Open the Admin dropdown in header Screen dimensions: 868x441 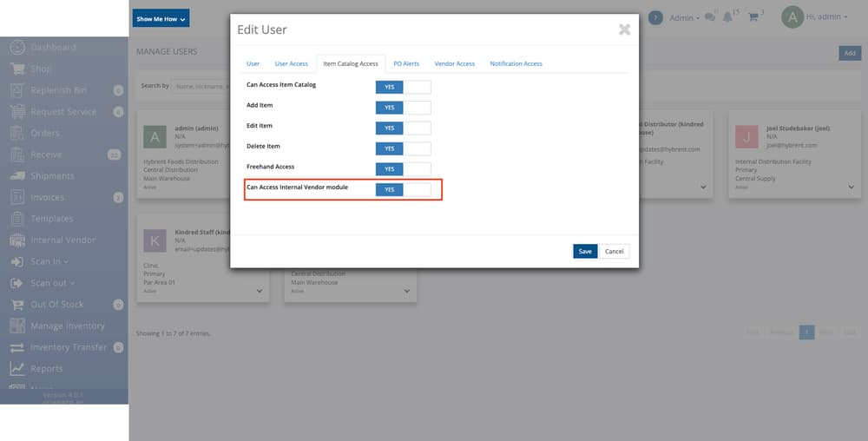click(684, 17)
